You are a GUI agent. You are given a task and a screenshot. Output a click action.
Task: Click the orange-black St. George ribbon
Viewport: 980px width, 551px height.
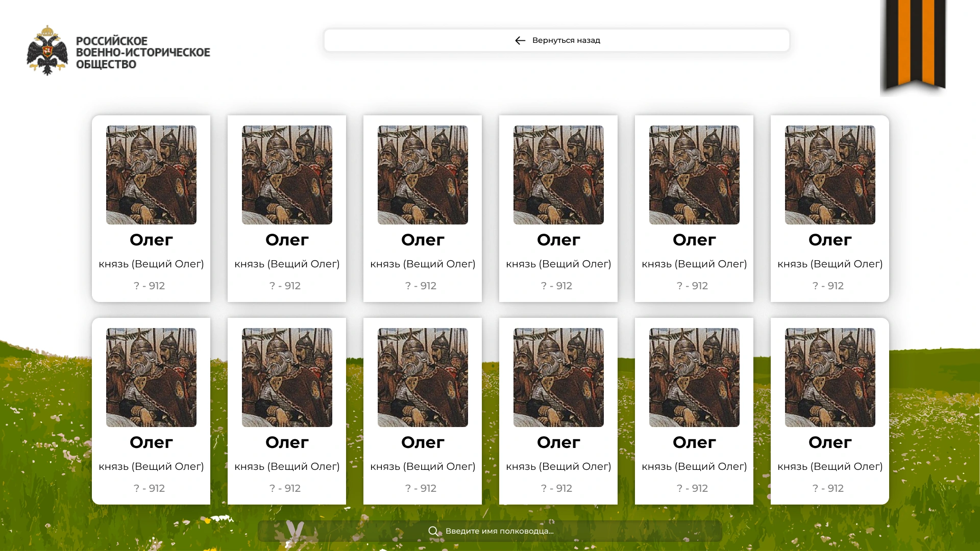tap(913, 47)
